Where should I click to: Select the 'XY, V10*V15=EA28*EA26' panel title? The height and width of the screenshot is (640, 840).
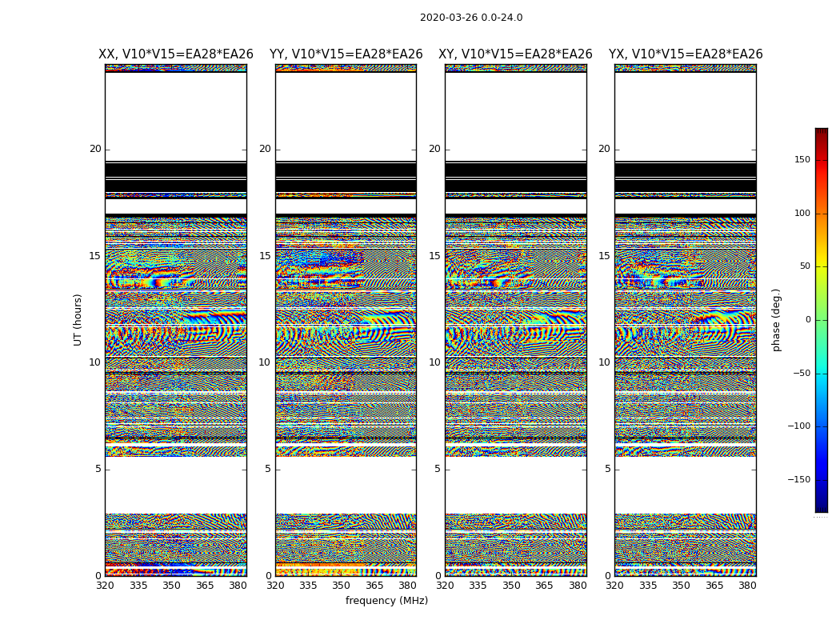point(515,54)
